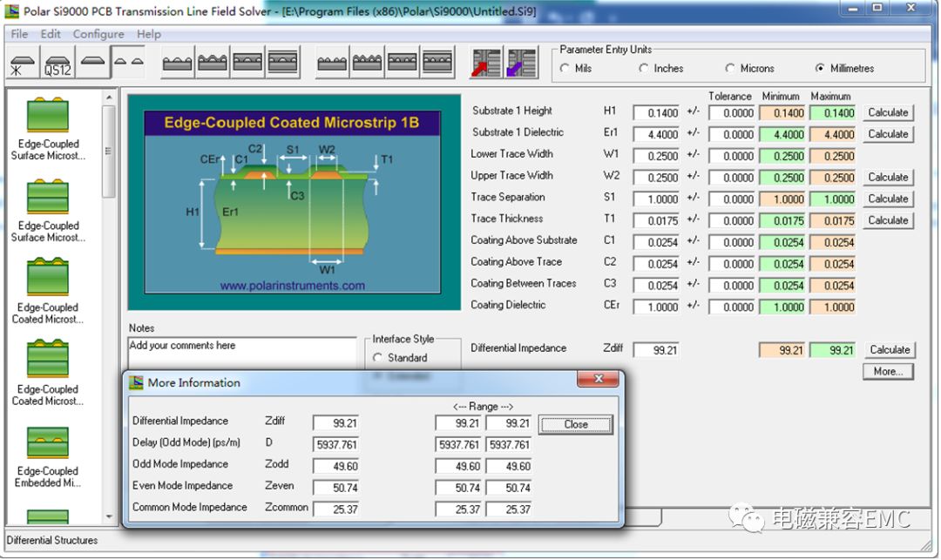Select the first differential coplanar toolbar icon
This screenshot has height=560, width=941.
click(332, 63)
